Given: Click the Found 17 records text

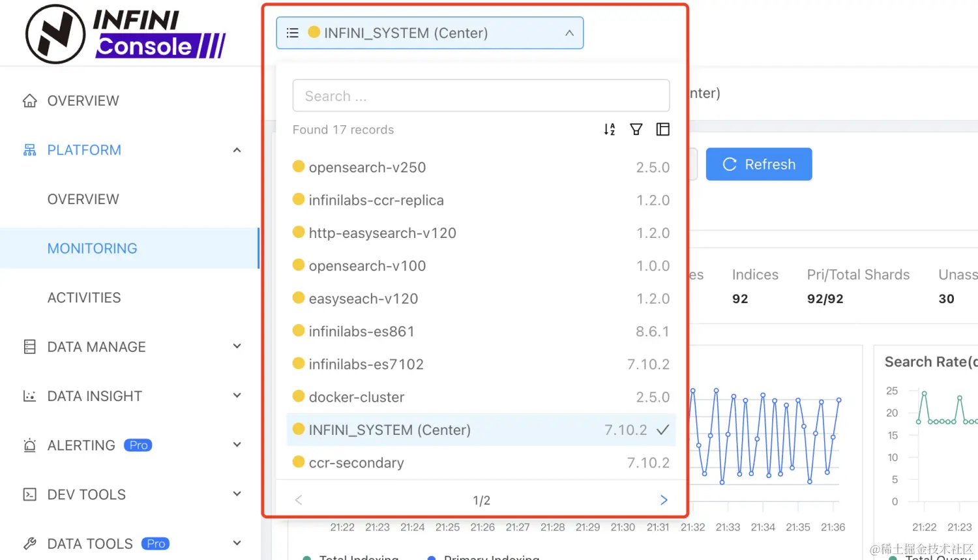Looking at the screenshot, I should pos(343,130).
